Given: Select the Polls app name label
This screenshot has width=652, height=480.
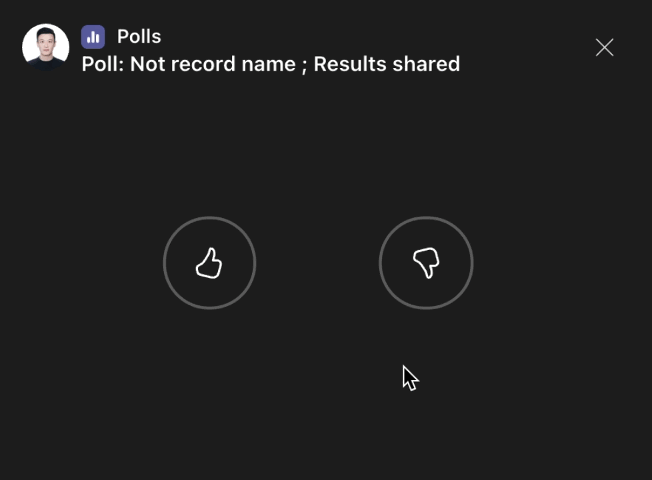Looking at the screenshot, I should tap(139, 37).
